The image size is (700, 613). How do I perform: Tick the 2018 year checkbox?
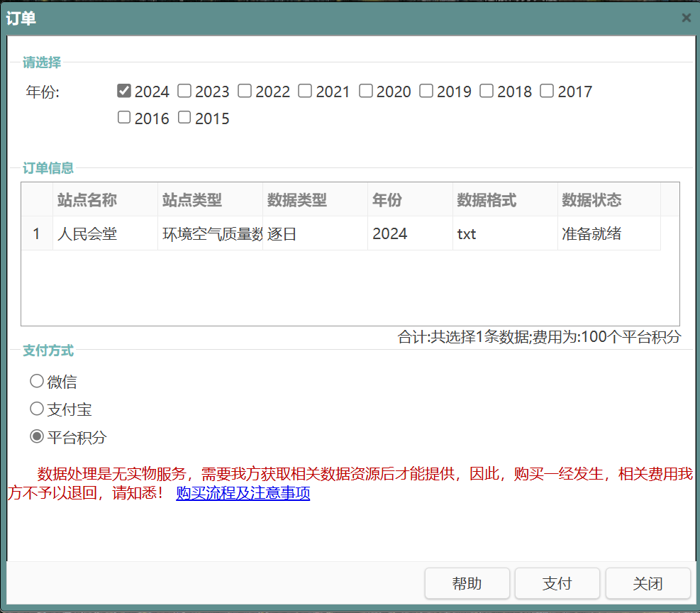point(487,91)
